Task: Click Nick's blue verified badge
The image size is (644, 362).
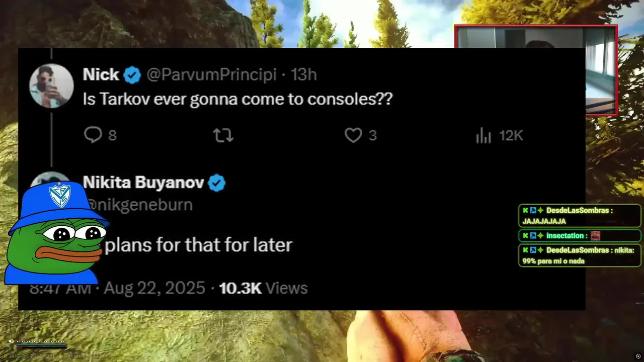Action: click(x=132, y=75)
